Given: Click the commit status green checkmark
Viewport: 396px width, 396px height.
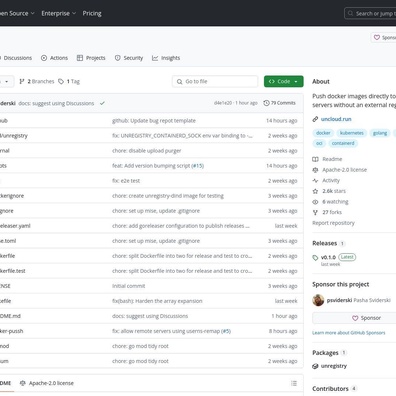Looking at the screenshot, I should [x=102, y=103].
